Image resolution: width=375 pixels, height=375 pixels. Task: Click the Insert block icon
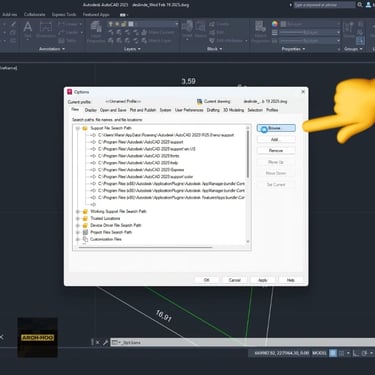click(x=187, y=29)
